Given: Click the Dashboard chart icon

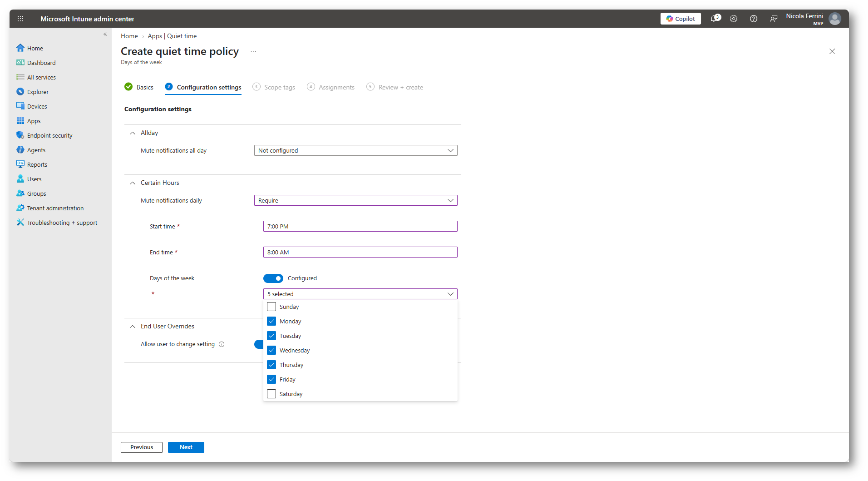Looking at the screenshot, I should pyautogui.click(x=20, y=62).
